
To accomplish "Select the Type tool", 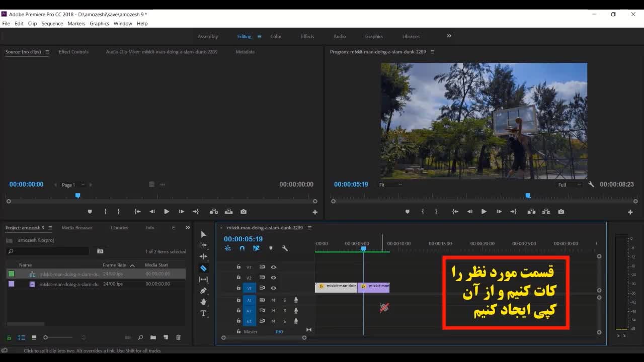I will coord(203,313).
